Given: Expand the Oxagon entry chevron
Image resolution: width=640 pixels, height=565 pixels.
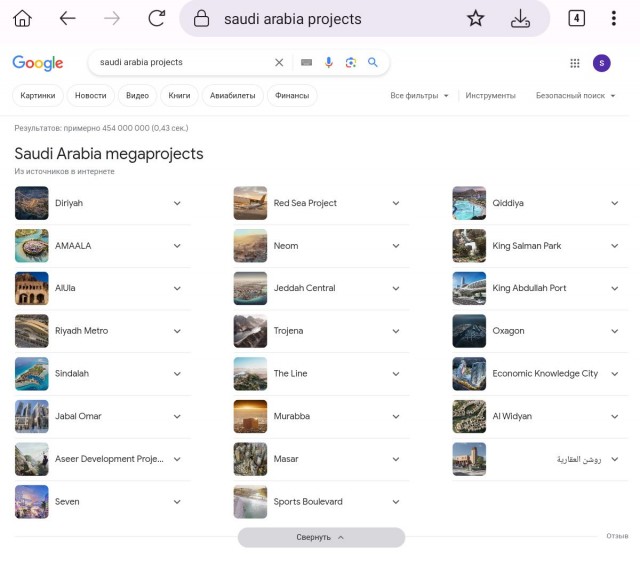Looking at the screenshot, I should (615, 331).
